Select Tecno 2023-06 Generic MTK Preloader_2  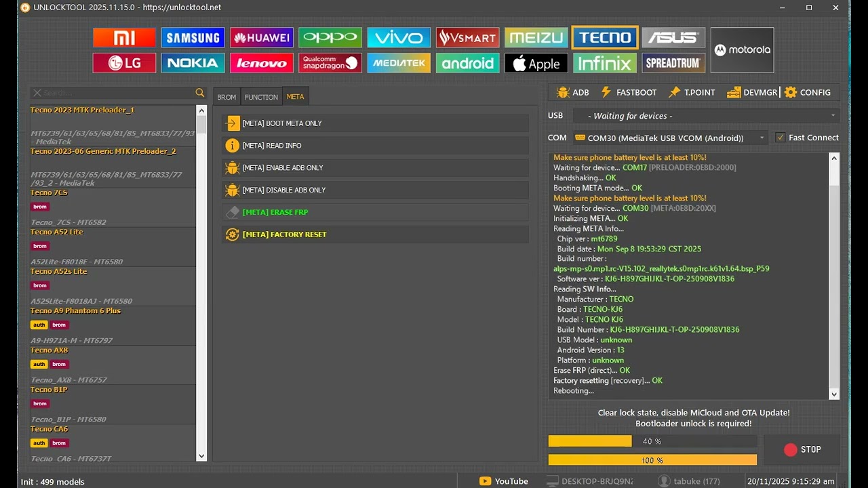coord(113,167)
